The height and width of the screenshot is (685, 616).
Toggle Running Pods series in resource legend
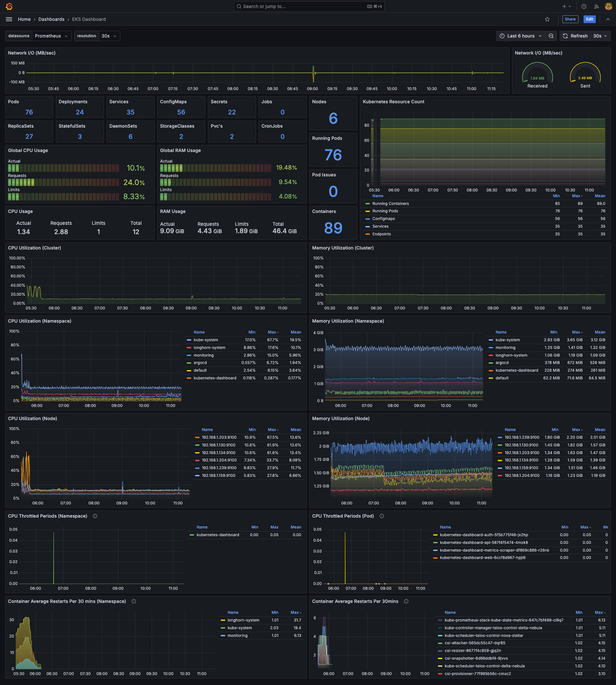tap(385, 211)
